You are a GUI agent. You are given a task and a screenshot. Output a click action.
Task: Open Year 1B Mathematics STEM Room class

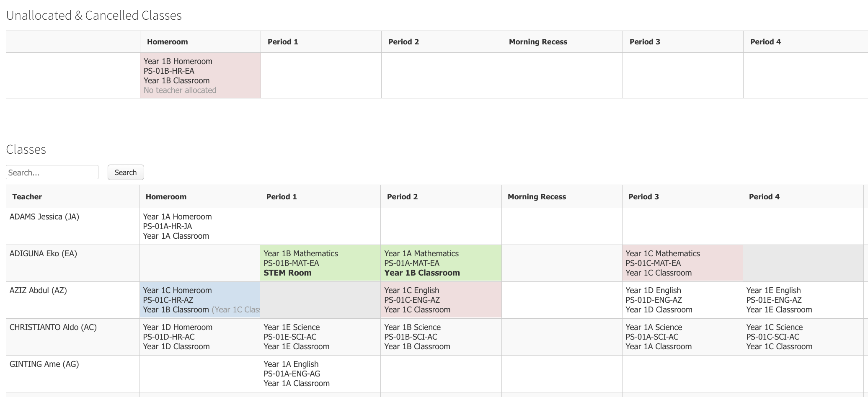[320, 263]
